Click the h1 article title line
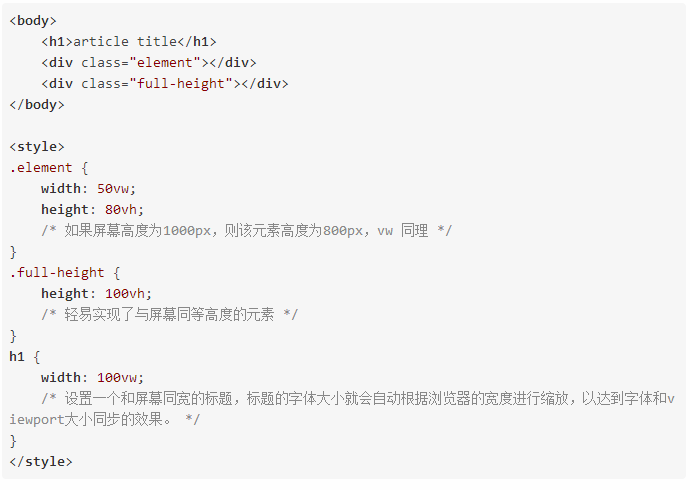690x490 pixels. click(x=129, y=42)
